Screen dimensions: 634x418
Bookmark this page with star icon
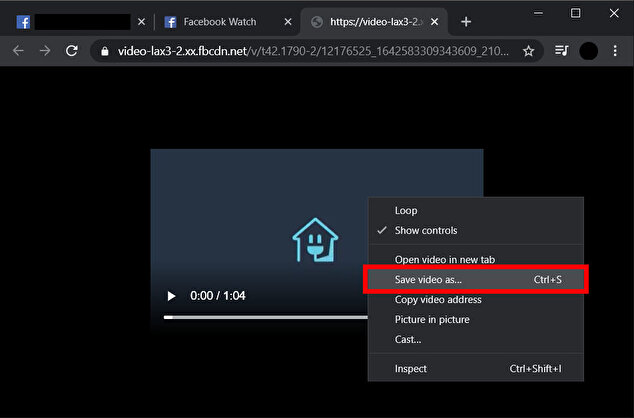click(528, 51)
